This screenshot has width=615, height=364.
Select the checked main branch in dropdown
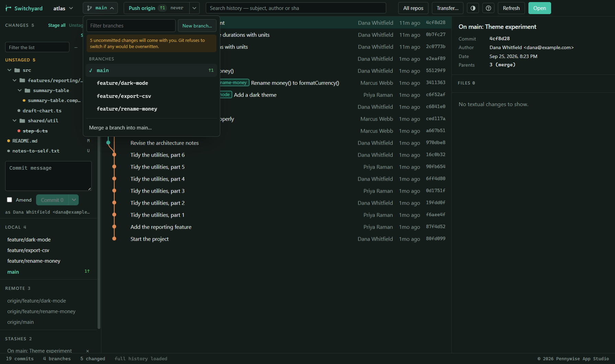pos(152,70)
